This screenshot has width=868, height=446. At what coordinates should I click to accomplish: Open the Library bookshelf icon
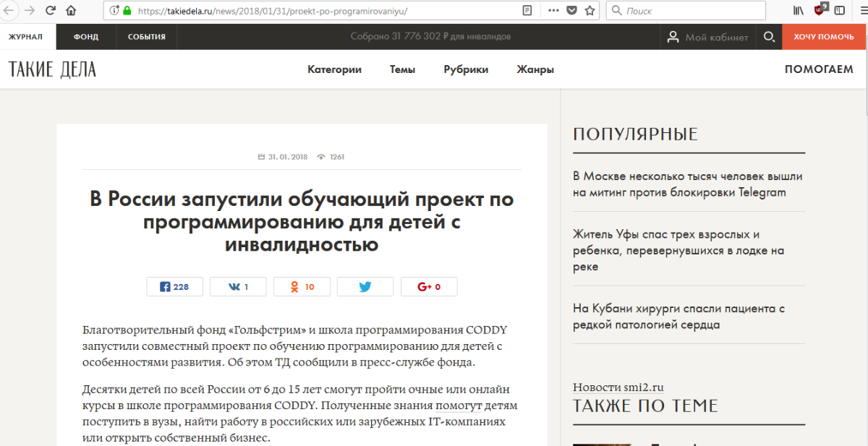[x=799, y=11]
